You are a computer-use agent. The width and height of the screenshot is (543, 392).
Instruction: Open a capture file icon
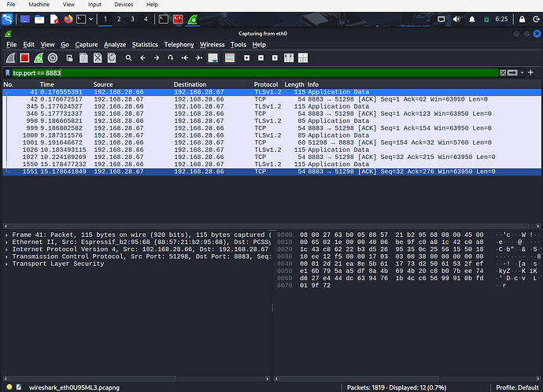pos(69,57)
